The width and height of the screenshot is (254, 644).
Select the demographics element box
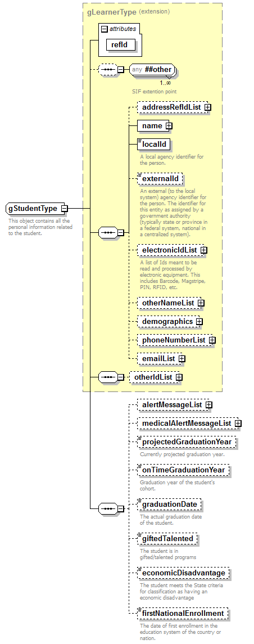point(167,322)
